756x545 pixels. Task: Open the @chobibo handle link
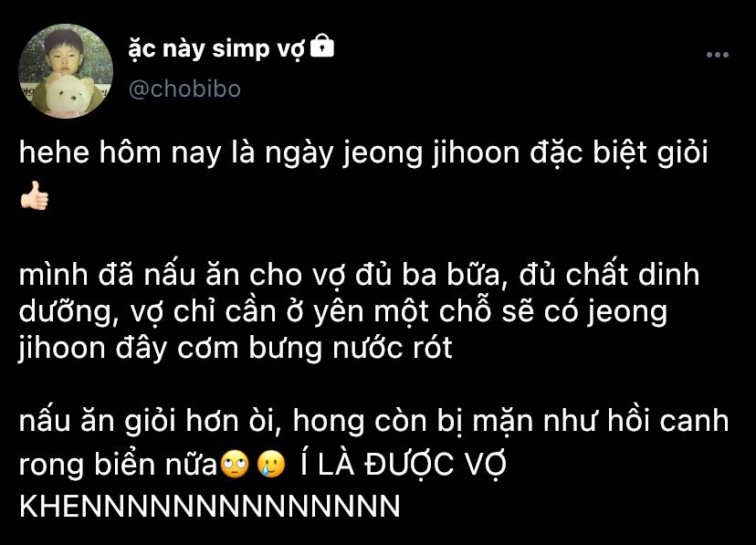[184, 89]
